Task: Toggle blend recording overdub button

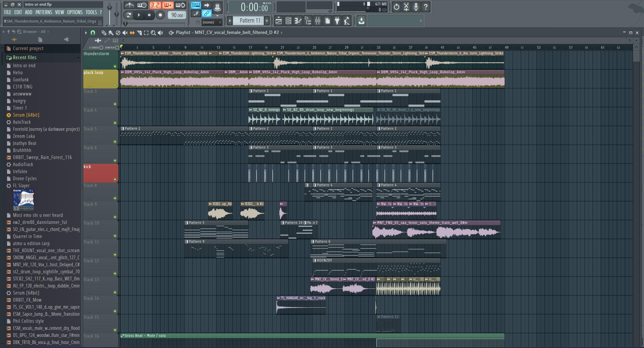Action: pyautogui.click(x=168, y=5)
